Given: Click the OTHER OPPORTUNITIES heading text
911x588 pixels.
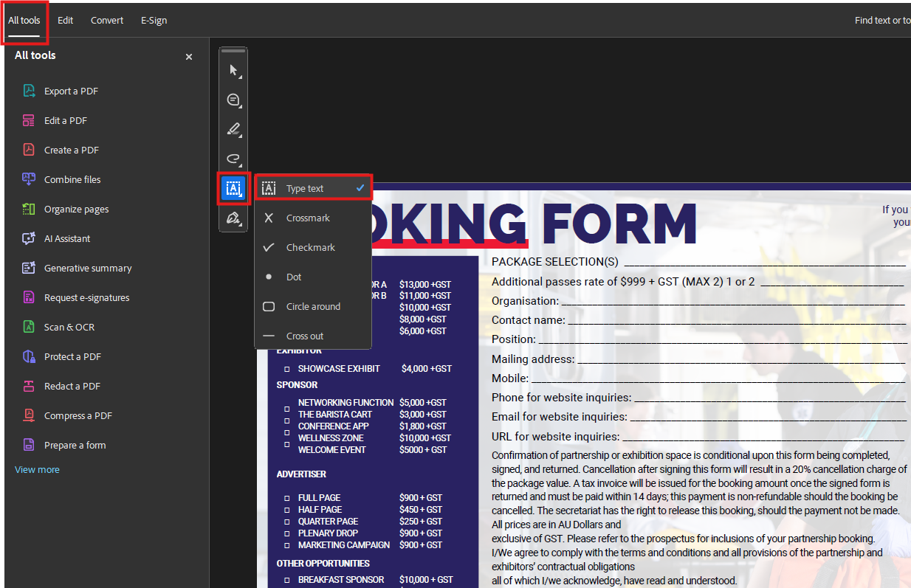Looking at the screenshot, I should 323,563.
